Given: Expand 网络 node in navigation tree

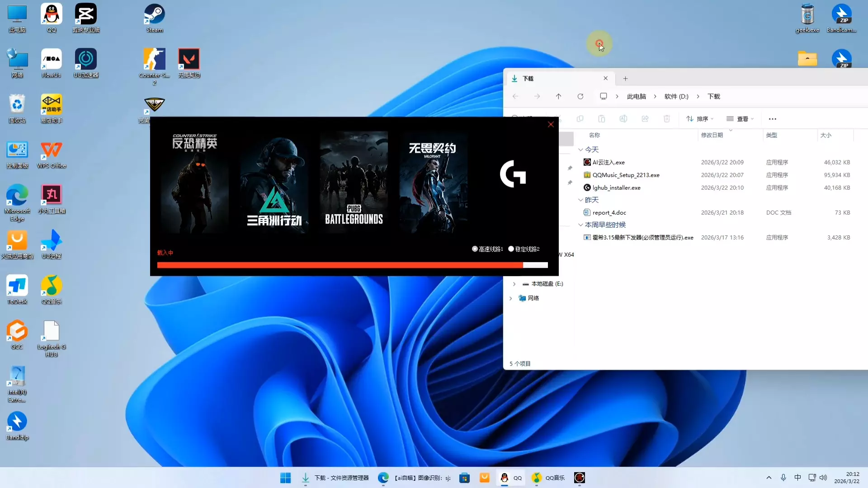Looking at the screenshot, I should 511,298.
